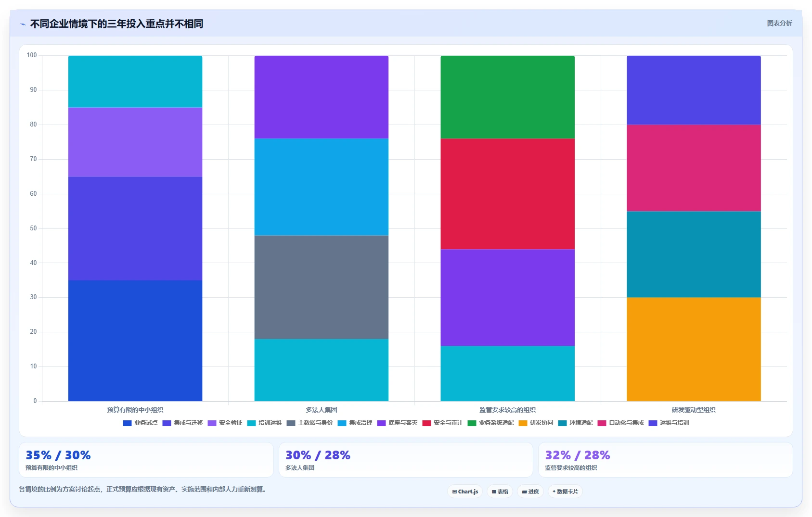Click the 图表分析 label in header
This screenshot has height=517, width=812.
(x=779, y=23)
